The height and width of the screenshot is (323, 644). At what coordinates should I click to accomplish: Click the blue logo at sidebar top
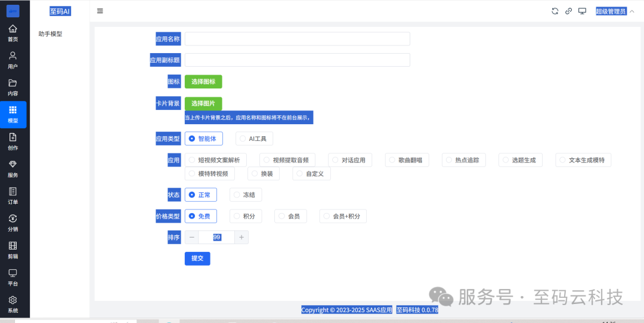(x=13, y=11)
